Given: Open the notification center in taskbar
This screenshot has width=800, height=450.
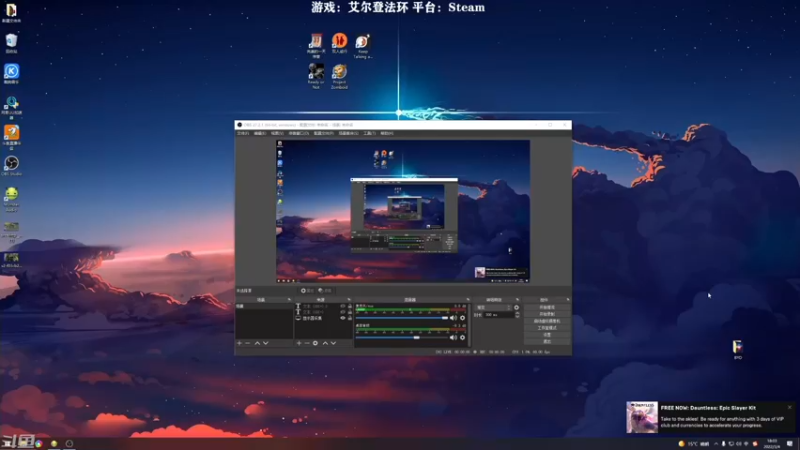Looking at the screenshot, I should (790, 444).
